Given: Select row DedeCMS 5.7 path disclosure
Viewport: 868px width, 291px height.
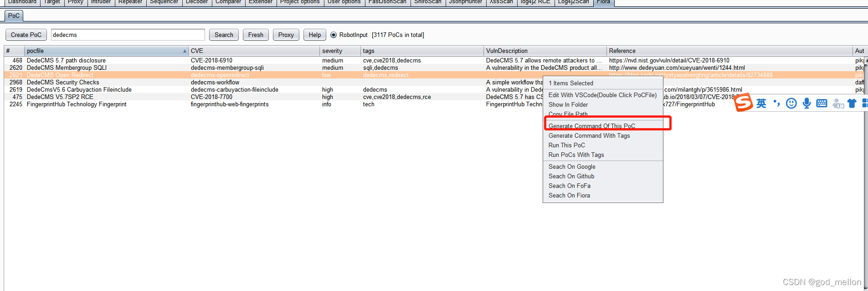Looking at the screenshot, I should [x=434, y=60].
